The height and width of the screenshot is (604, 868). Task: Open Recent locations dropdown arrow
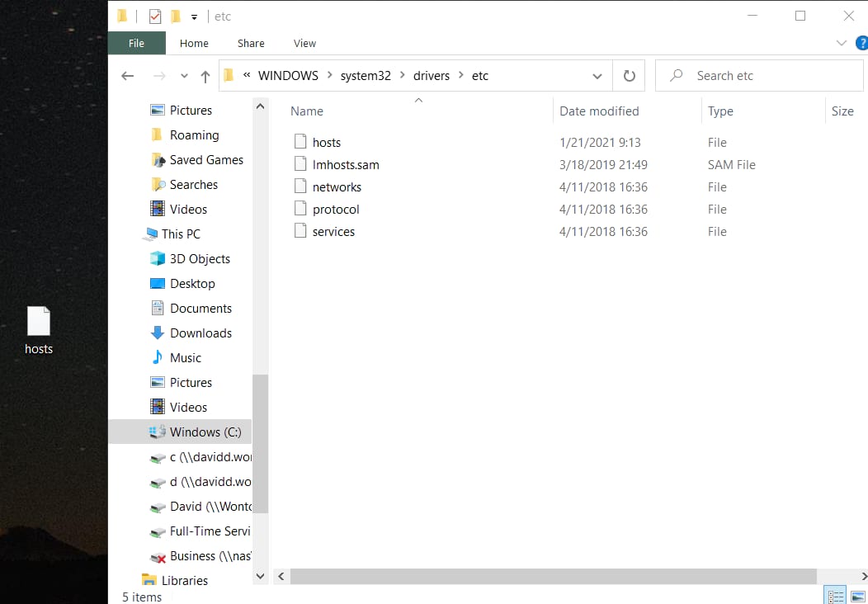183,76
